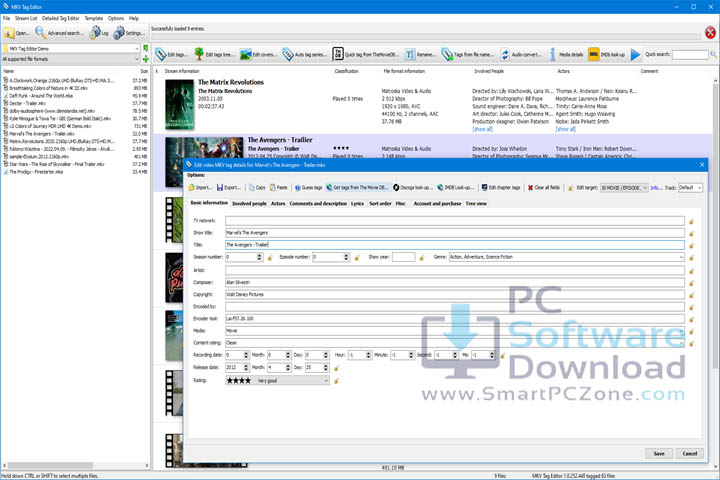Click inside the Title input field

pyautogui.click(x=455, y=245)
